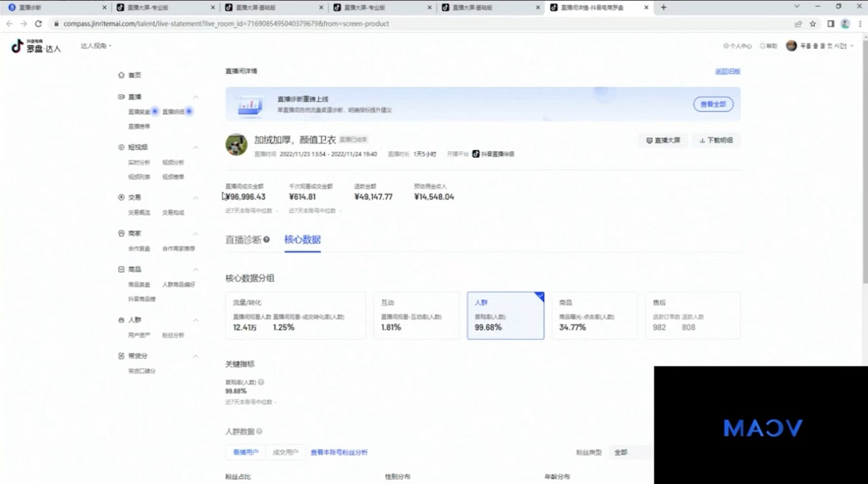This screenshot has height=484, width=868.
Task: Switch to the 直播诊断 tab
Action: (244, 239)
